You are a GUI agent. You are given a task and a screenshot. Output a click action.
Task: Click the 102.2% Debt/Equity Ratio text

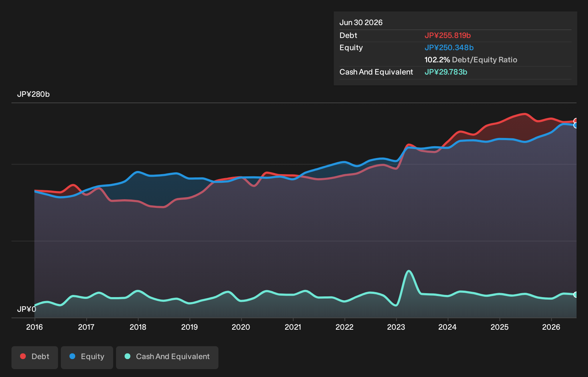coord(471,60)
